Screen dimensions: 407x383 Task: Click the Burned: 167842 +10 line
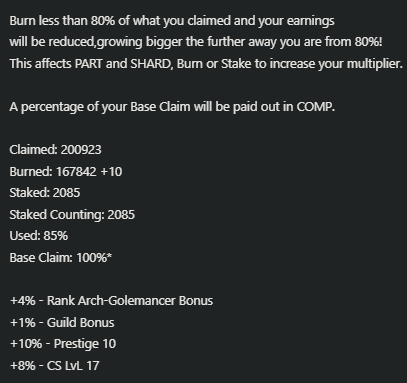(x=66, y=171)
